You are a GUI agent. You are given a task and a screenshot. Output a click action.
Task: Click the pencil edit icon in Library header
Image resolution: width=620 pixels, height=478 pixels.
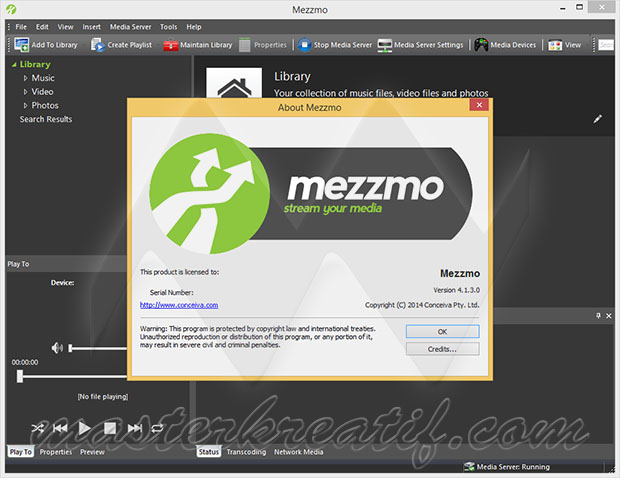597,119
